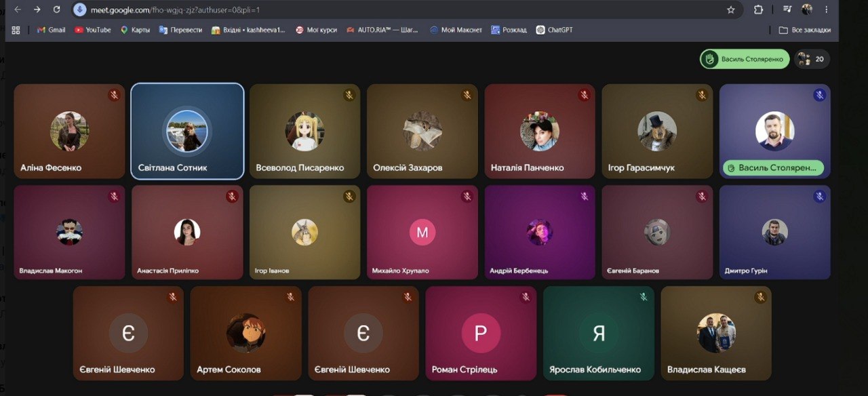The image size is (868, 396).
Task: Click the media control icon in Chrome toolbar
Action: pyautogui.click(x=787, y=9)
